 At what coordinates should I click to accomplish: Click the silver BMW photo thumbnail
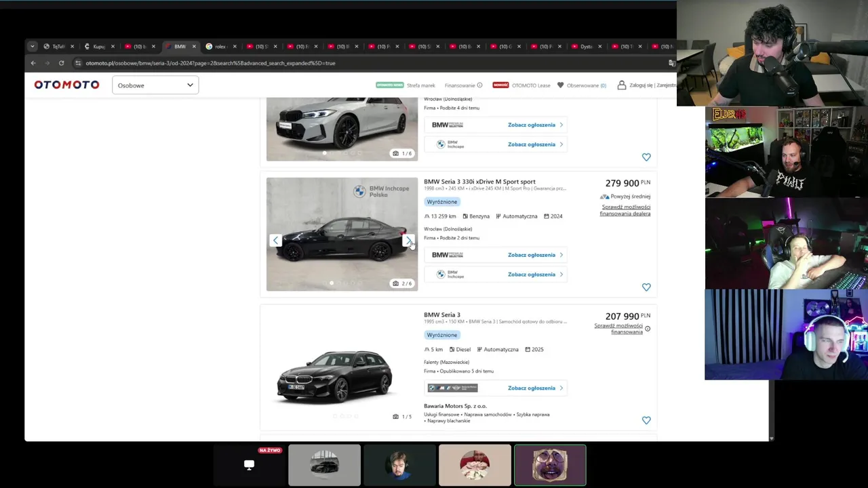pos(342,129)
